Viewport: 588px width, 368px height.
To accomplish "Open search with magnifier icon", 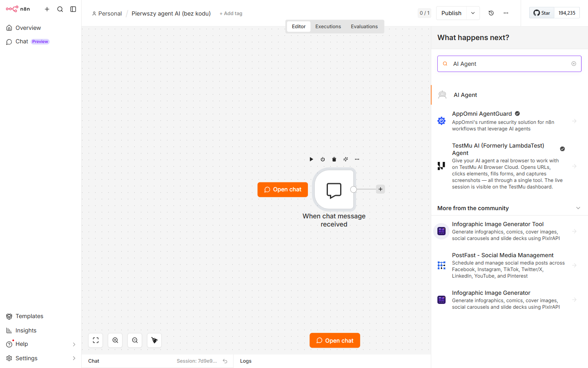I will pyautogui.click(x=60, y=9).
